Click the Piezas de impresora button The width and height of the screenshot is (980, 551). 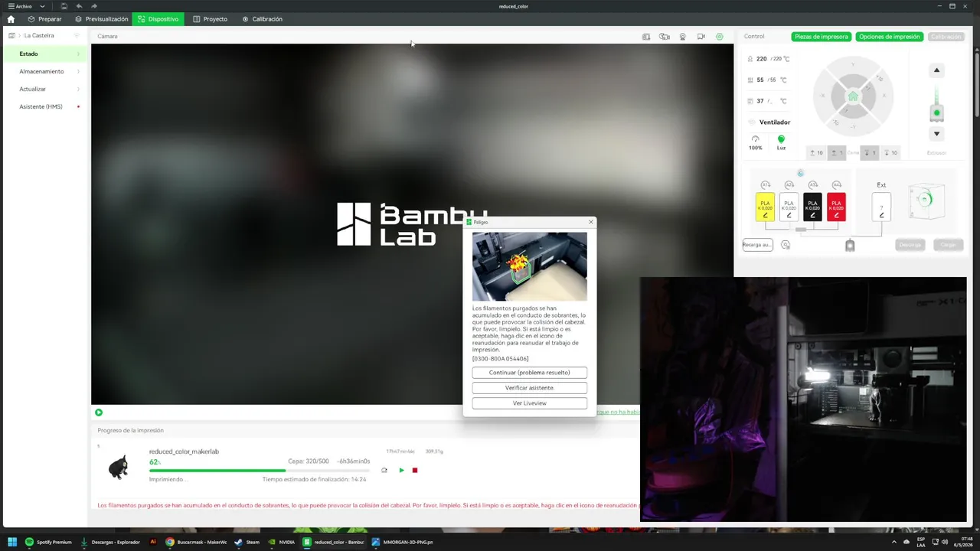tap(821, 37)
